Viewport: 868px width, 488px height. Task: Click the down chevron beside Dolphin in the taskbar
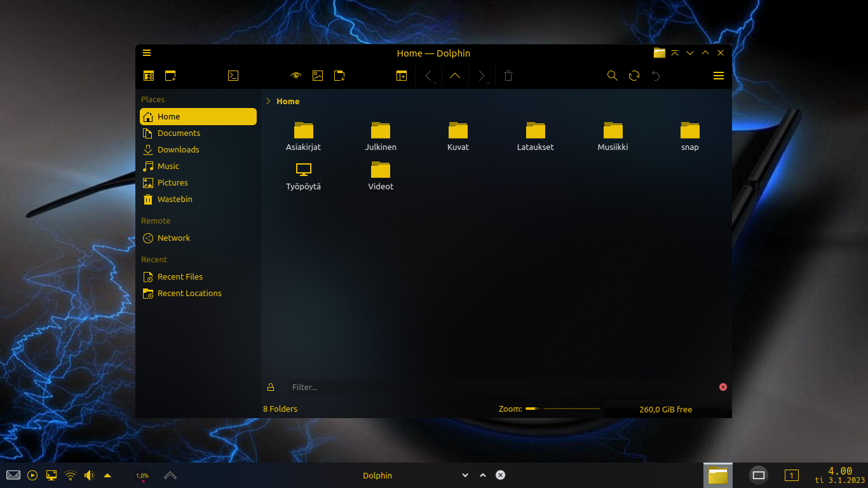tap(465, 475)
